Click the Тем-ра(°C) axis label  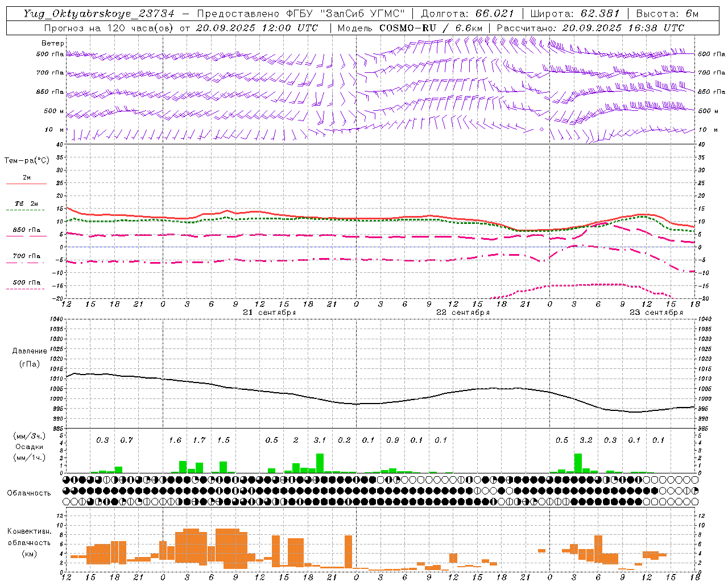[x=27, y=161]
